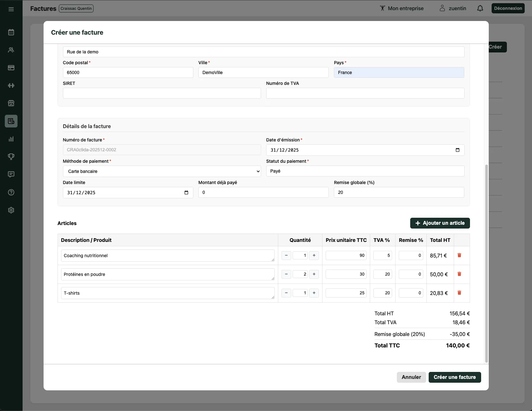This screenshot has width=532, height=411.
Task: Toggle the hamburger sidebar menu
Action: pyautogui.click(x=11, y=9)
